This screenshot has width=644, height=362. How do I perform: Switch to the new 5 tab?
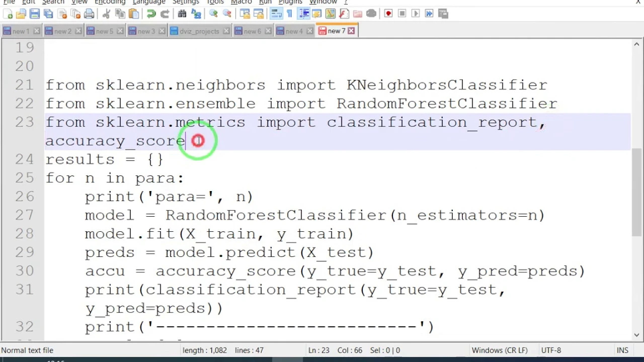pyautogui.click(x=104, y=31)
